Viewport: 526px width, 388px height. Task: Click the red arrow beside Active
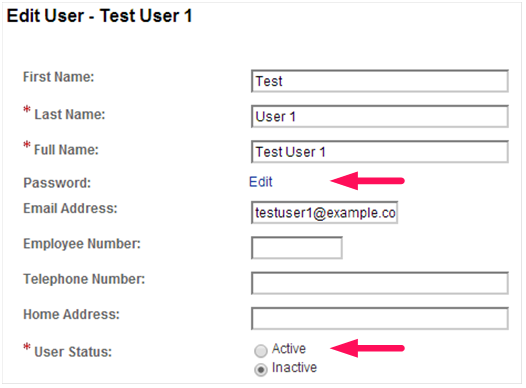pyautogui.click(x=367, y=348)
